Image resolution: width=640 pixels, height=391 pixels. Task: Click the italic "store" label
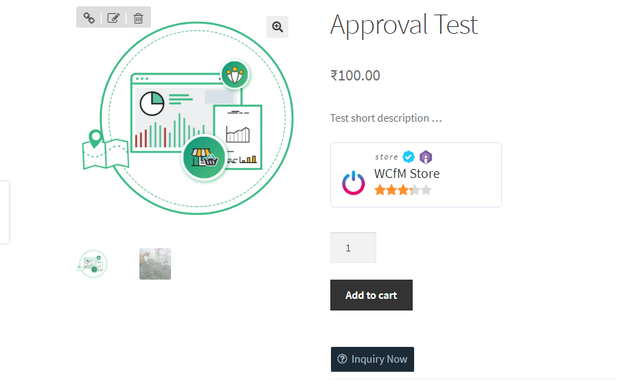point(387,157)
